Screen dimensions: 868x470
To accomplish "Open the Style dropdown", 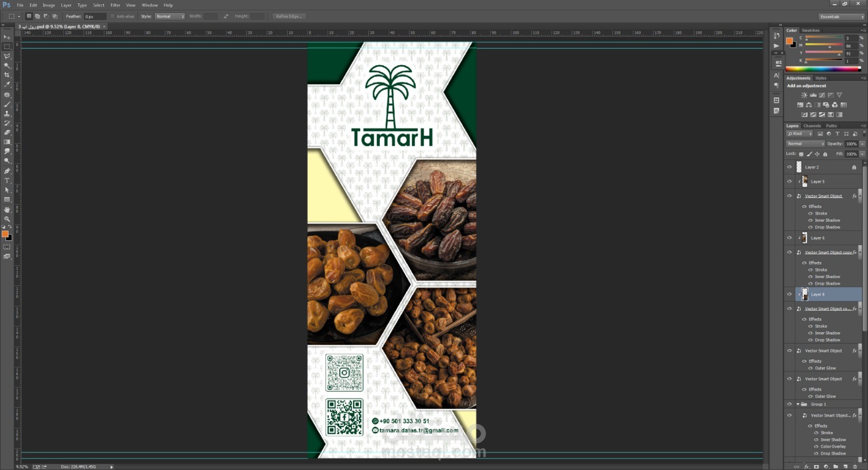I will (x=170, y=16).
